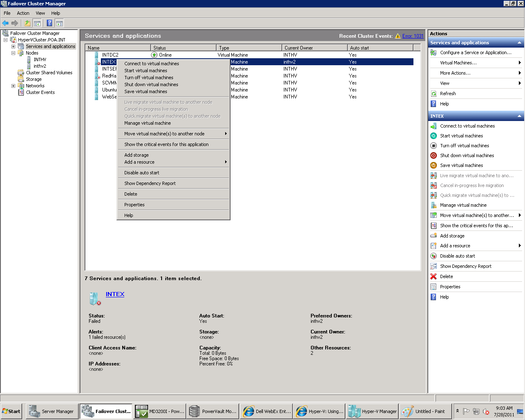Screen dimensions: 525x420
Task: Select the inthv2 node in the tree
Action: coord(40,66)
